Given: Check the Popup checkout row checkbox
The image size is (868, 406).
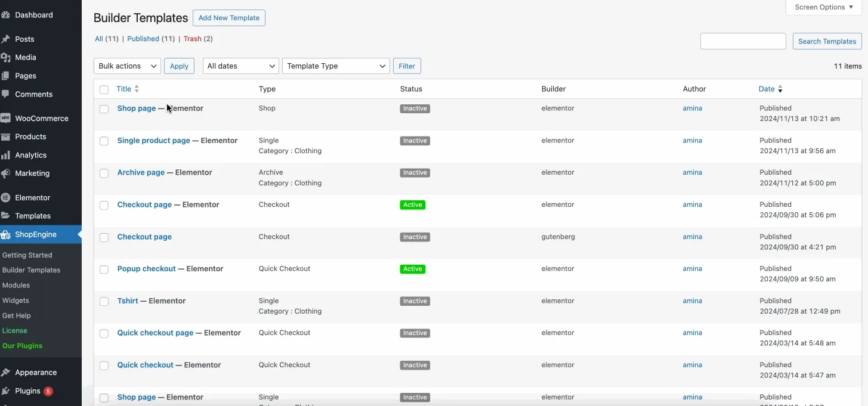Looking at the screenshot, I should pos(104,269).
